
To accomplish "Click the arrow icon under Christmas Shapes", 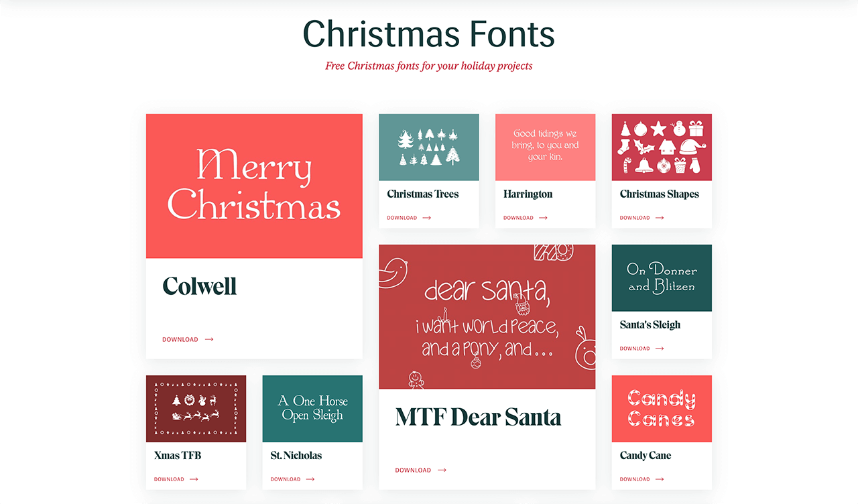I will pos(660,218).
